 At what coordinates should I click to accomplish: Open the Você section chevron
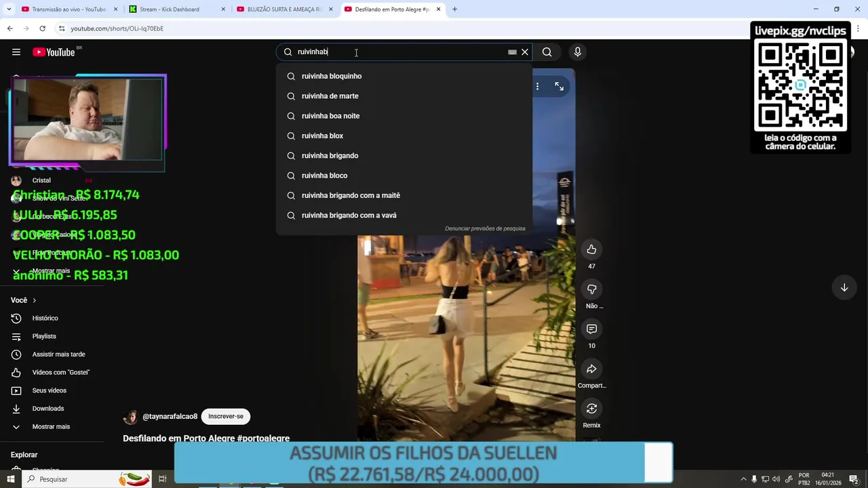click(x=35, y=300)
